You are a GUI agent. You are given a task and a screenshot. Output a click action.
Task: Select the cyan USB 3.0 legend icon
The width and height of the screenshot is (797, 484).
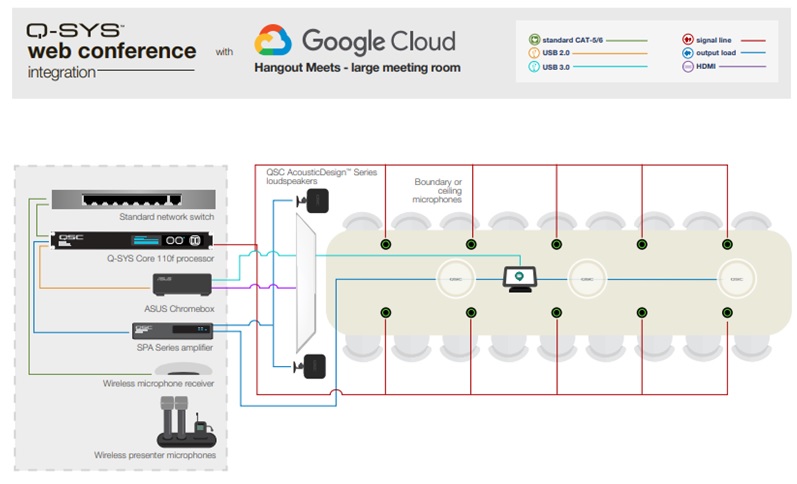point(534,67)
